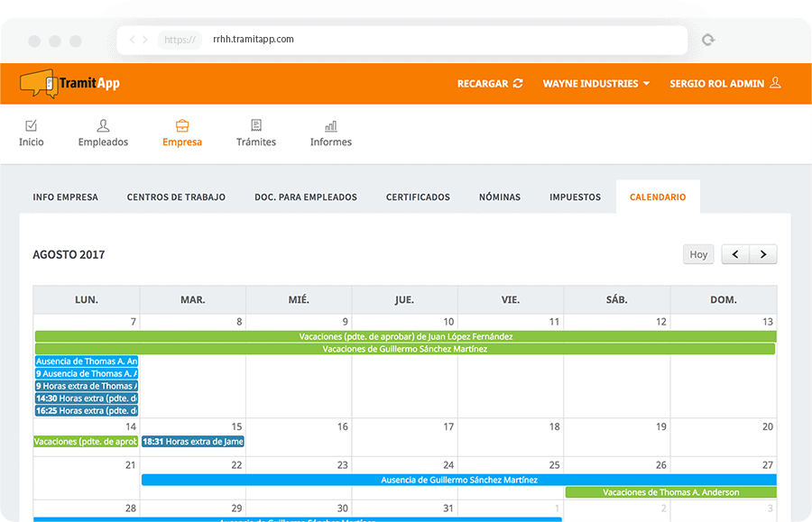Select day 21 in calendar

click(131, 465)
